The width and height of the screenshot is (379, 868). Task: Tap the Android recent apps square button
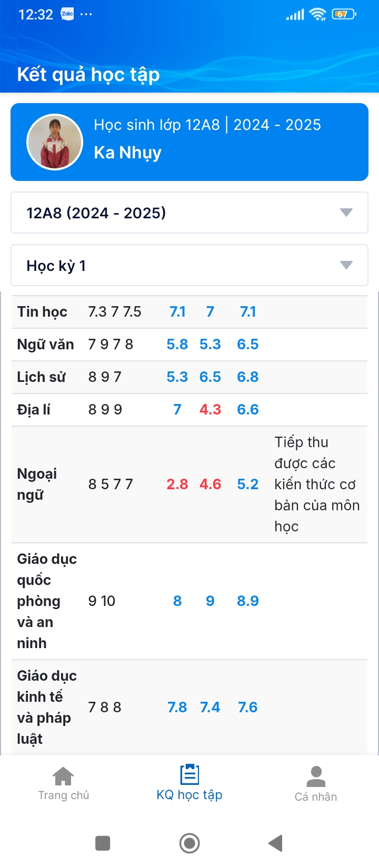(x=103, y=843)
